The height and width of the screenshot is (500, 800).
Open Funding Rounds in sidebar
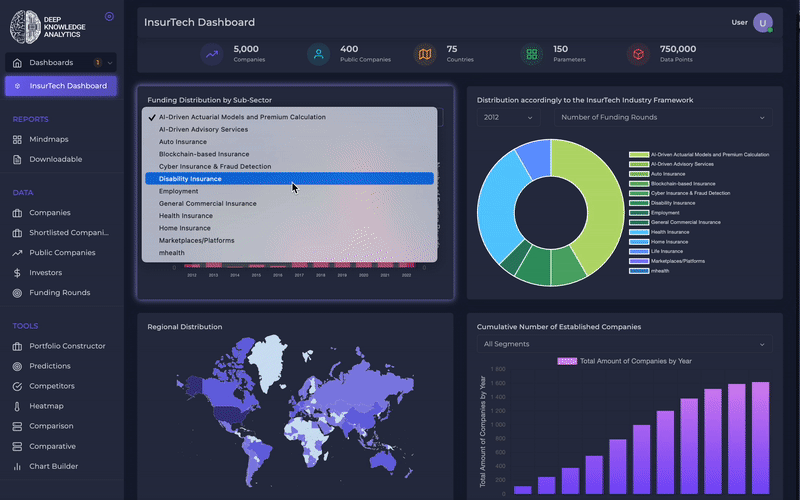tap(60, 293)
